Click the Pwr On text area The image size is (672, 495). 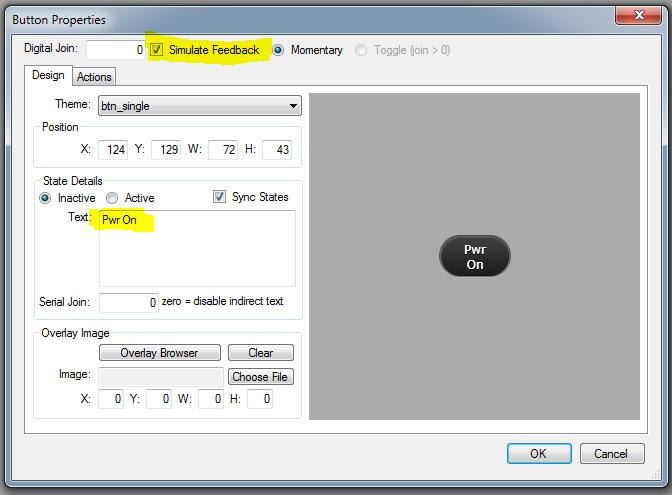coord(197,248)
